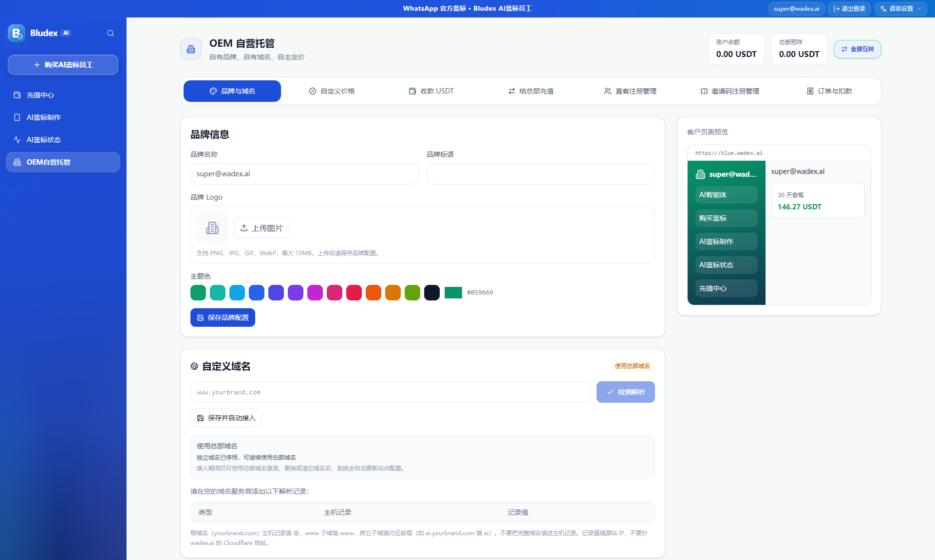This screenshot has width=935, height=560.
Task: Click 退出登录 to log out
Action: click(x=849, y=9)
